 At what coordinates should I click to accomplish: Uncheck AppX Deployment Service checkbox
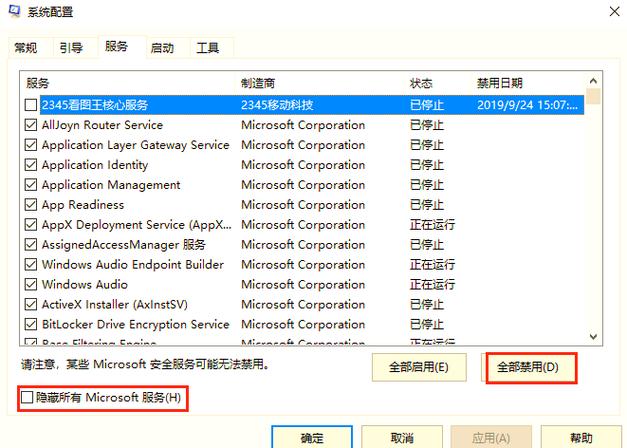31,224
